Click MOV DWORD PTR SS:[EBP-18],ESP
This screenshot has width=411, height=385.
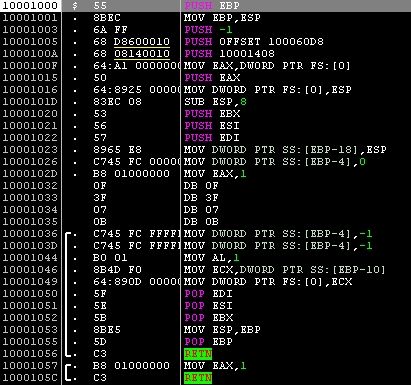[x=285, y=150]
